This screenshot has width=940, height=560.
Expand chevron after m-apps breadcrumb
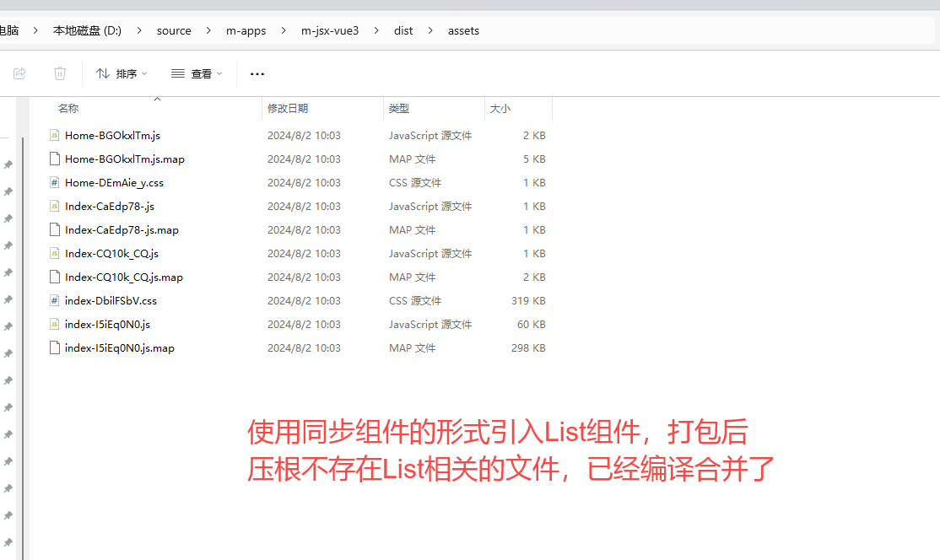(284, 30)
